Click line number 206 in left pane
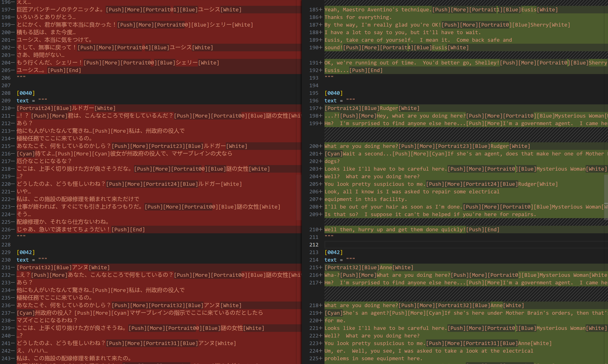 point(6,78)
